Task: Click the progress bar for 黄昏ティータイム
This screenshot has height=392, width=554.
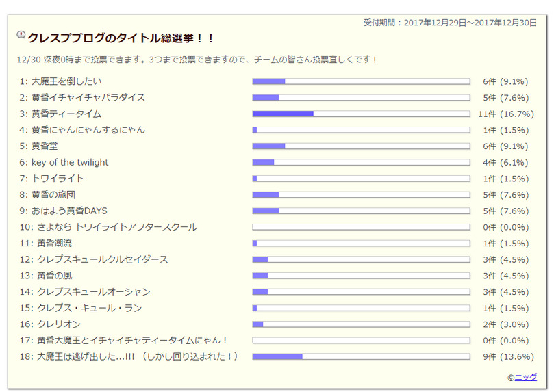Action: [x=361, y=114]
